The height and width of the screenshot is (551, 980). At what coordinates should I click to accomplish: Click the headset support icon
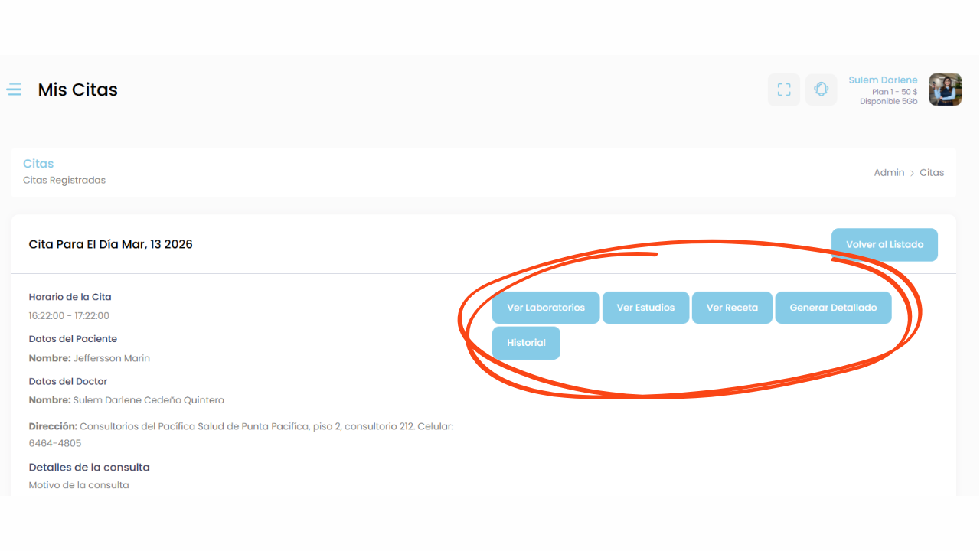coord(821,90)
